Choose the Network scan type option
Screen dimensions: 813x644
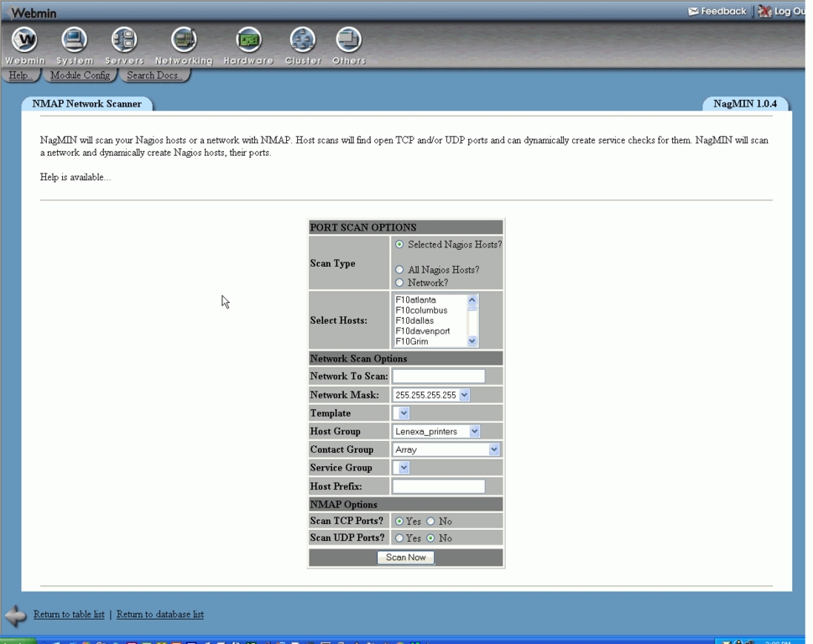pos(399,283)
